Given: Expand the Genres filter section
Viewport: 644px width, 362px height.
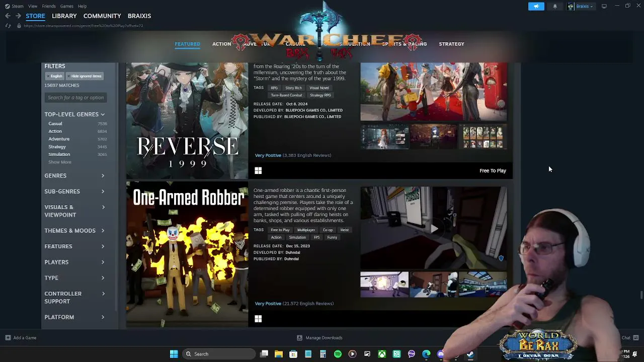Looking at the screenshot, I should click(x=74, y=175).
